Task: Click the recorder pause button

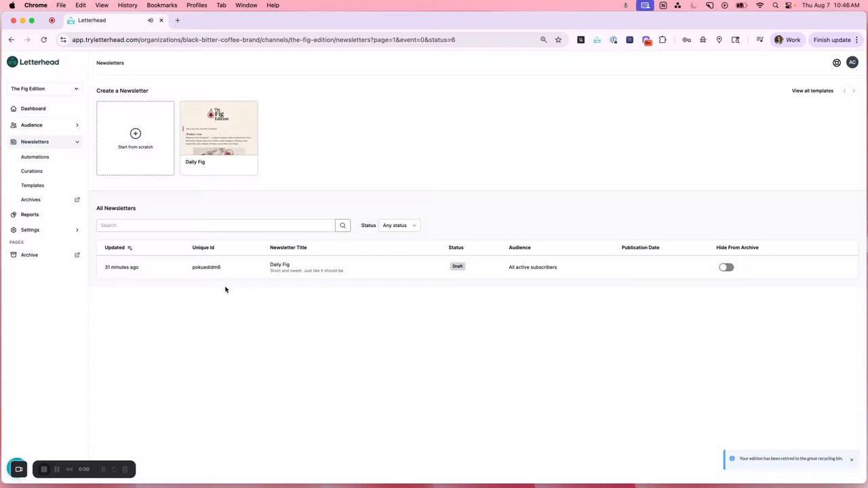Action: pyautogui.click(x=57, y=469)
